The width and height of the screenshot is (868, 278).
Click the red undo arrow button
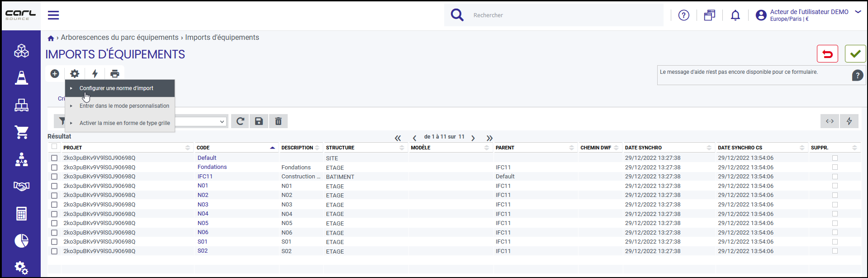(x=827, y=54)
